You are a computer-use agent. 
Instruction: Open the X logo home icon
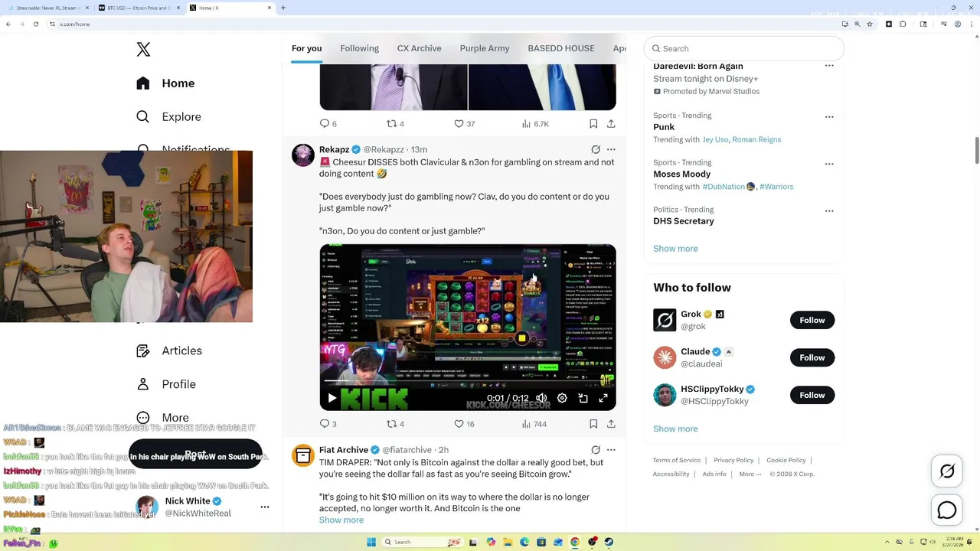(143, 50)
